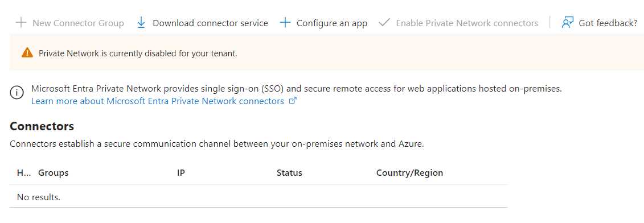Select the New Connector Group label
This screenshot has height=223, width=644.
[x=78, y=23]
